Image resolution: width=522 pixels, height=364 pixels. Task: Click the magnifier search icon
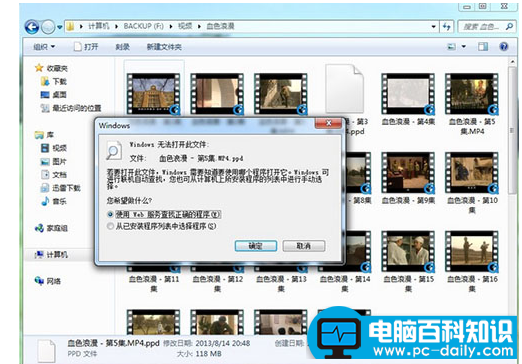[509, 26]
